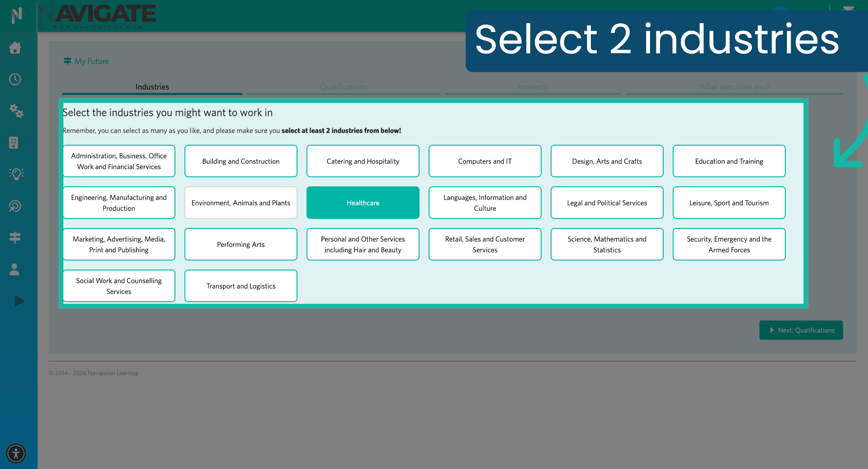Open My Future via the sliders sidebar icon
868x469 pixels.
tap(16, 237)
